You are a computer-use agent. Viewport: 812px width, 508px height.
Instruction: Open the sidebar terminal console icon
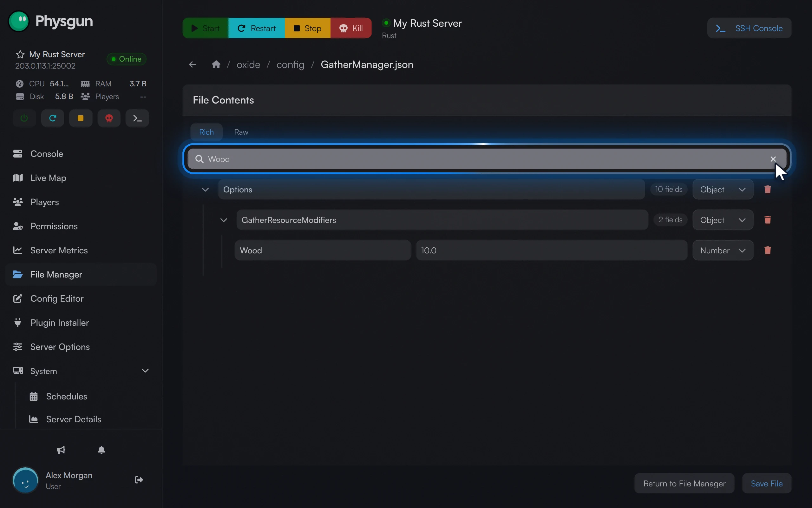pyautogui.click(x=137, y=118)
